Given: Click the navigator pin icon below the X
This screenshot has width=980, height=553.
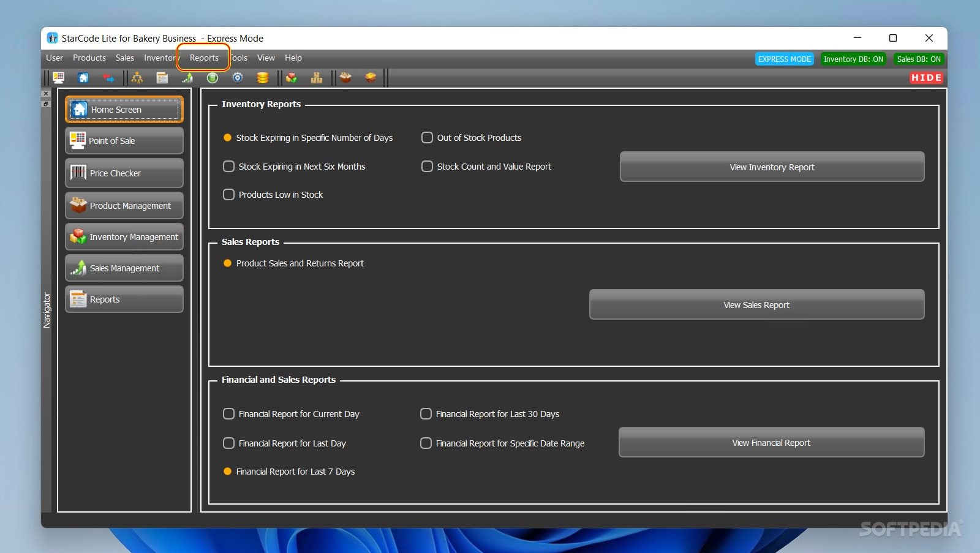Looking at the screenshot, I should click(46, 104).
